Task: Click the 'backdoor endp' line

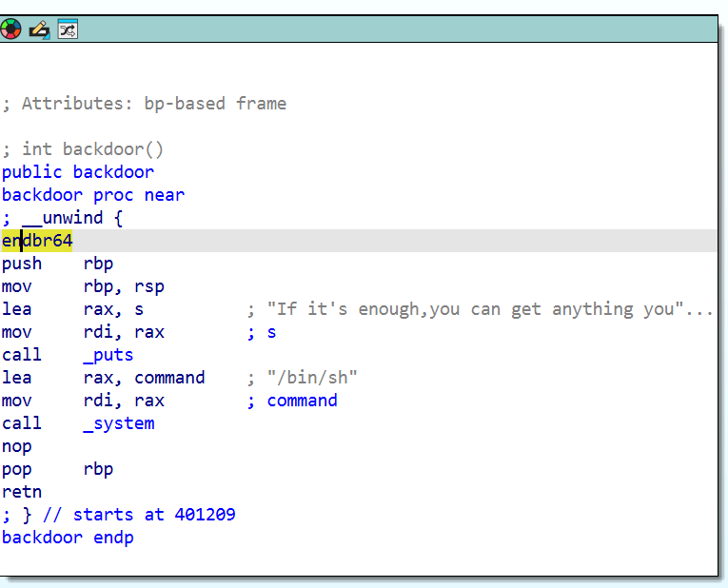Action: [68, 538]
